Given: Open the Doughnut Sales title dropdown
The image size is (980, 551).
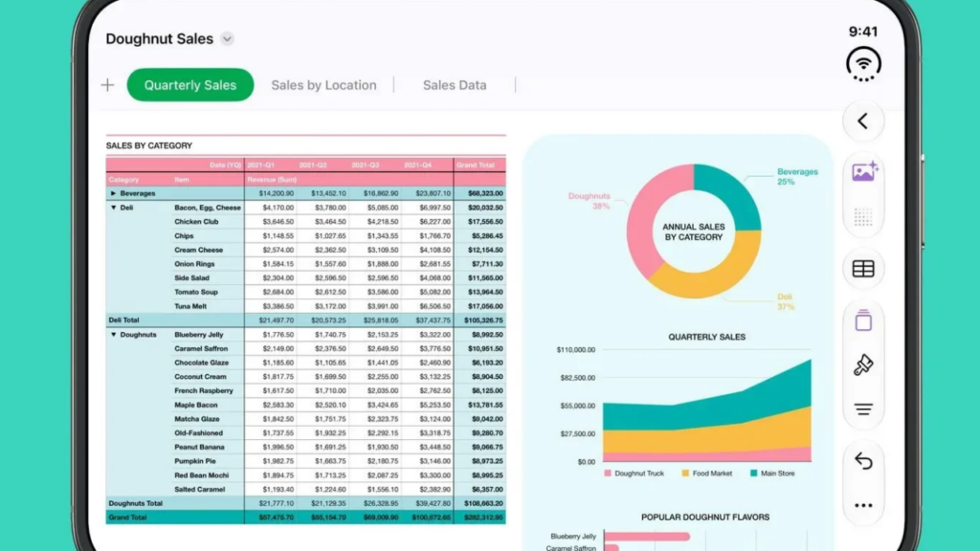Looking at the screenshot, I should [x=227, y=38].
